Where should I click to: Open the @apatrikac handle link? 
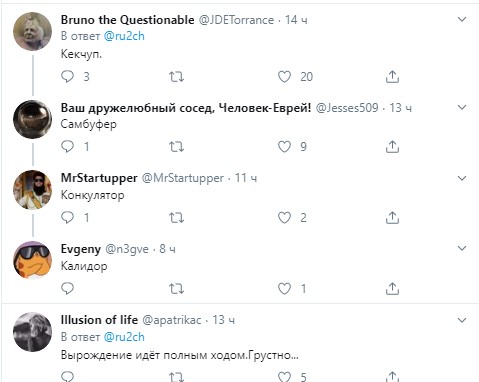tap(172, 320)
